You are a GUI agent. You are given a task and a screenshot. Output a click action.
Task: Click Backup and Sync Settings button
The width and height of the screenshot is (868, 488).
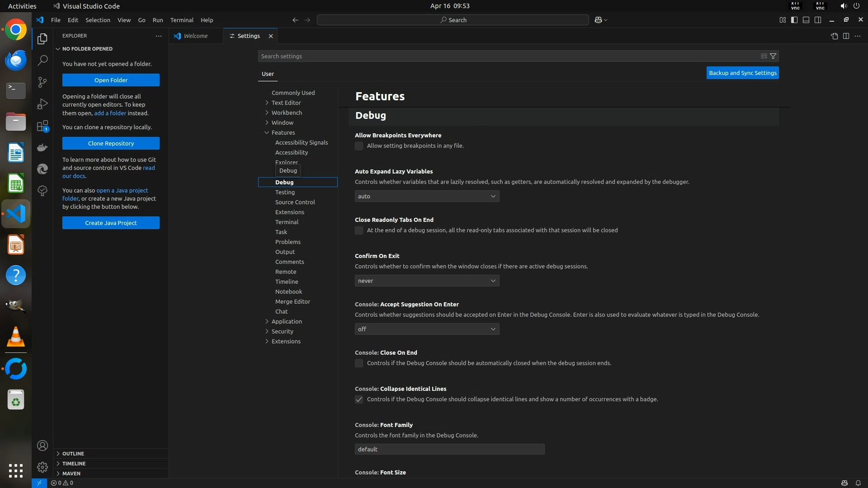coord(742,73)
